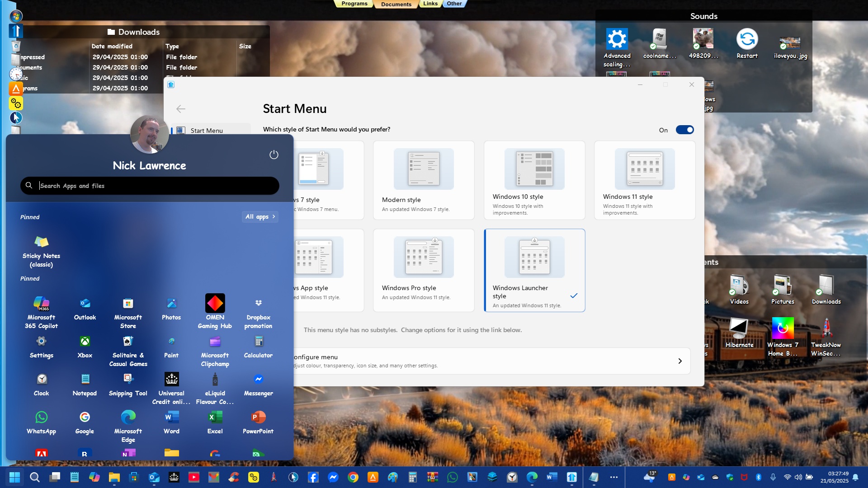The image size is (868, 488).
Task: Choose Windows 10 style menu
Action: (x=534, y=180)
